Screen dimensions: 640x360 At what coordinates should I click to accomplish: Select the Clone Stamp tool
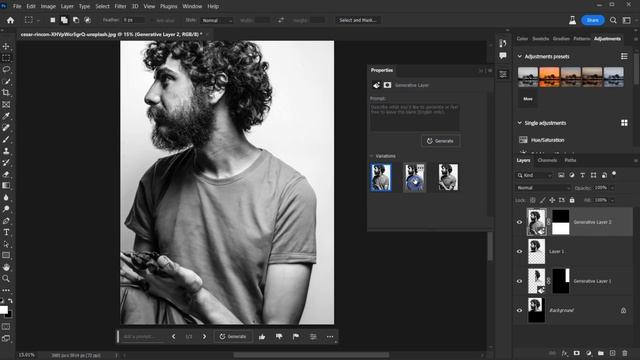click(x=6, y=151)
